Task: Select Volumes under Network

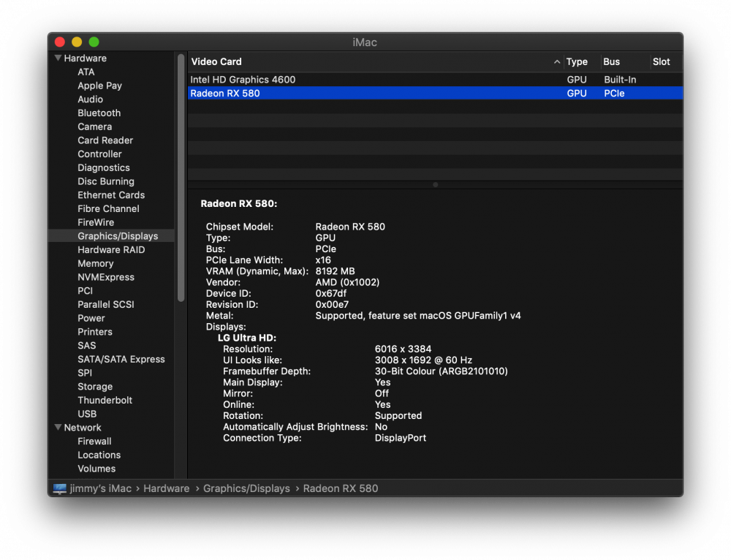Action: tap(96, 469)
